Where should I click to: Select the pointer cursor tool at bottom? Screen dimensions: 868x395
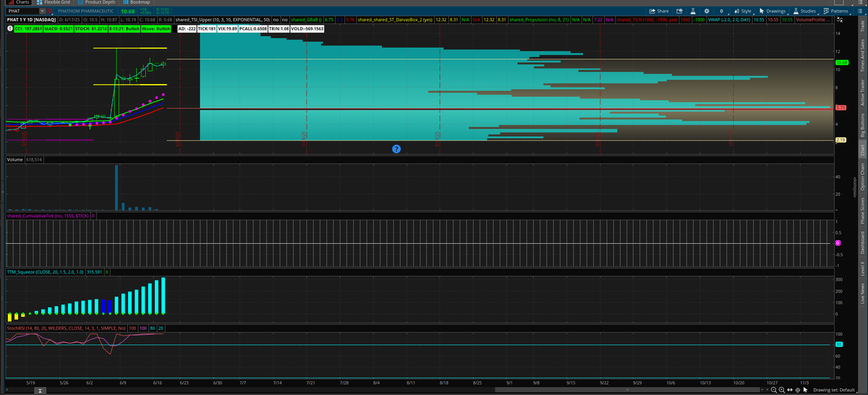(x=805, y=390)
